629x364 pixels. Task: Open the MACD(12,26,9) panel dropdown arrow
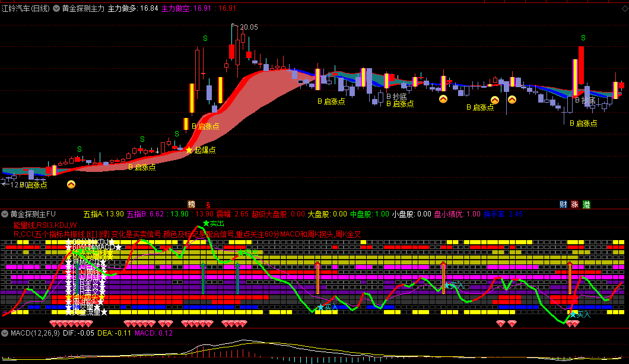[x=5, y=333]
